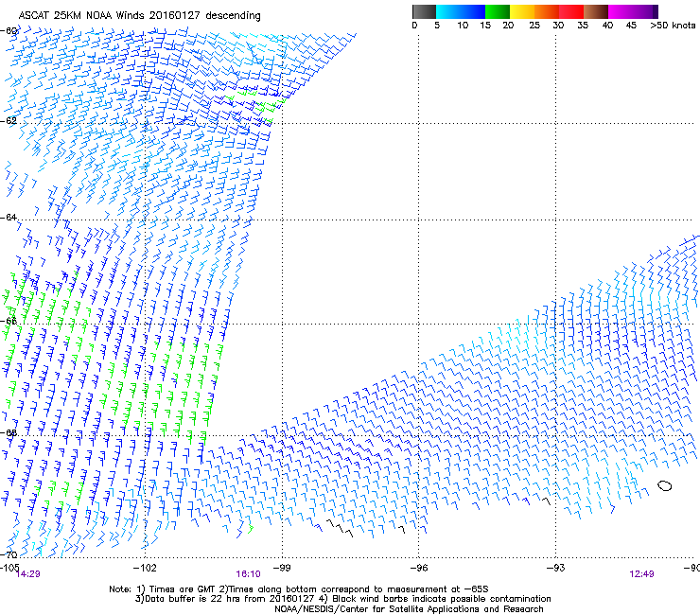This screenshot has height=615, width=700.
Task: Click the red 30-35 knots legend segment
Action: [571, 11]
